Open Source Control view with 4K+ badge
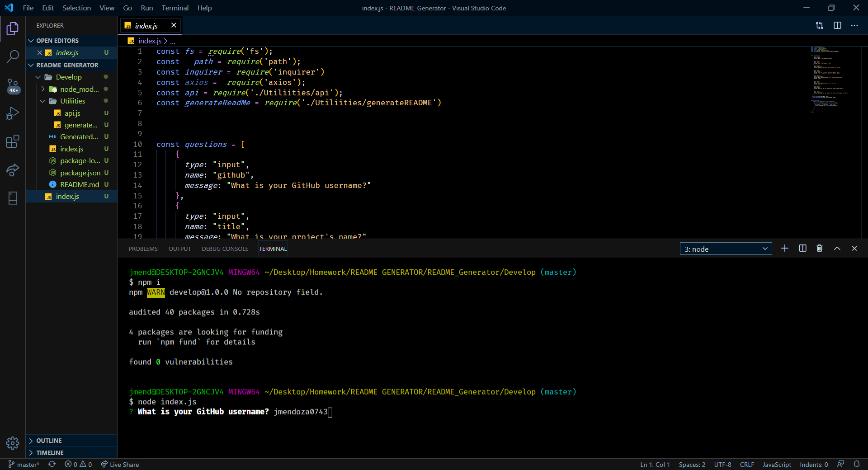 13,86
